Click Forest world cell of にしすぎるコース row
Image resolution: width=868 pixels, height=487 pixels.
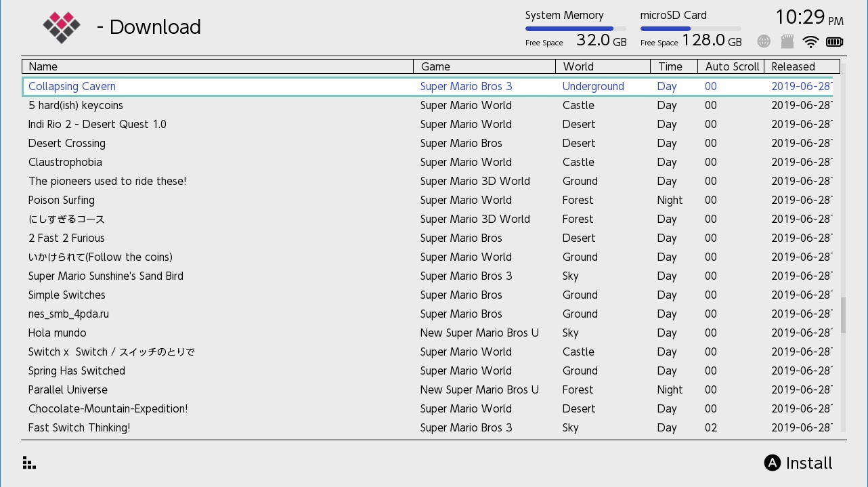pos(578,219)
